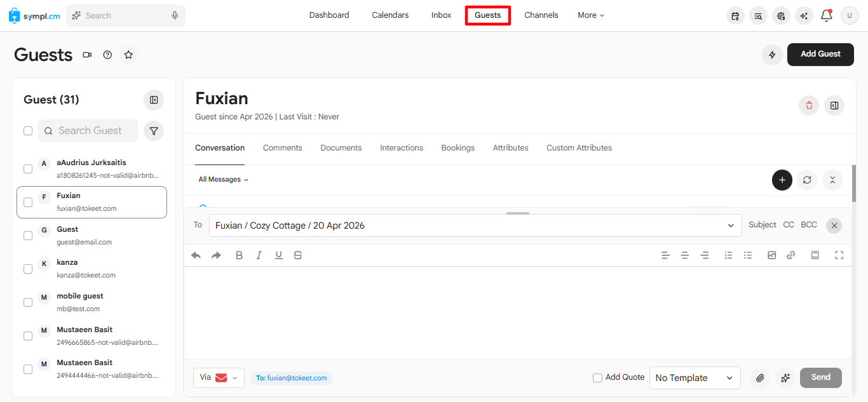Align text center
Image resolution: width=868 pixels, height=402 pixels.
point(685,255)
